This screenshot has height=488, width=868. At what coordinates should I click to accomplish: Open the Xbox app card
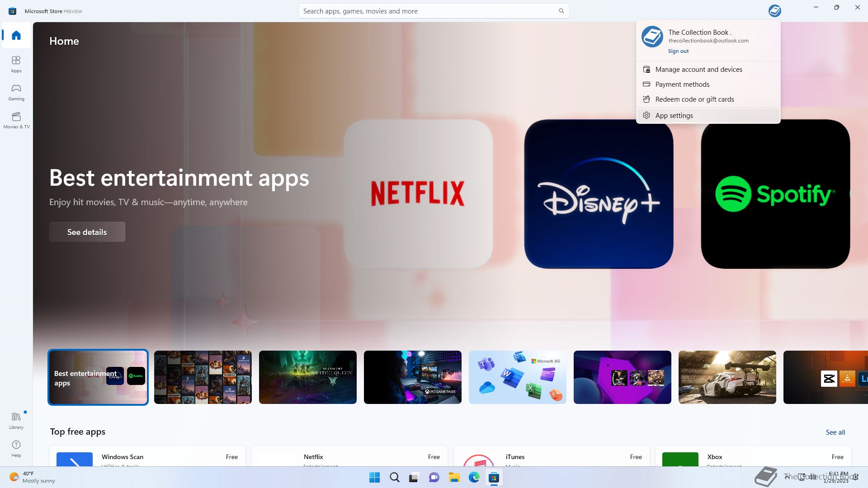pyautogui.click(x=753, y=456)
